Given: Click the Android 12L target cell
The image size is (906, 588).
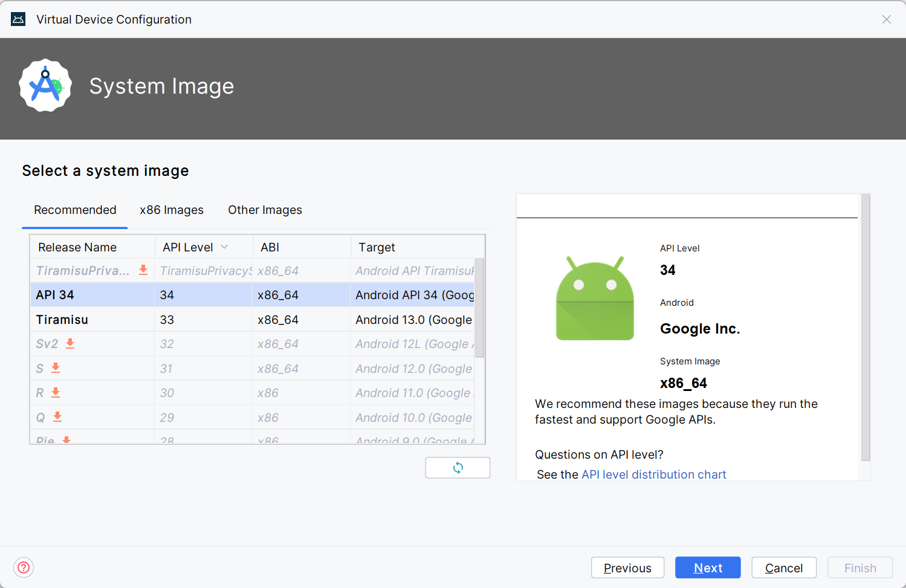Looking at the screenshot, I should tap(413, 344).
